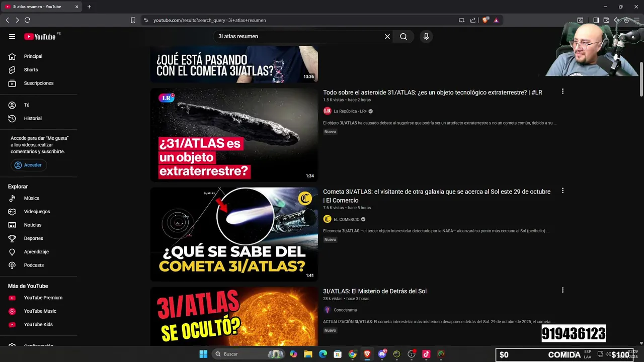Share this page from address bar
Viewport: 644px width, 362px height.
click(473, 20)
